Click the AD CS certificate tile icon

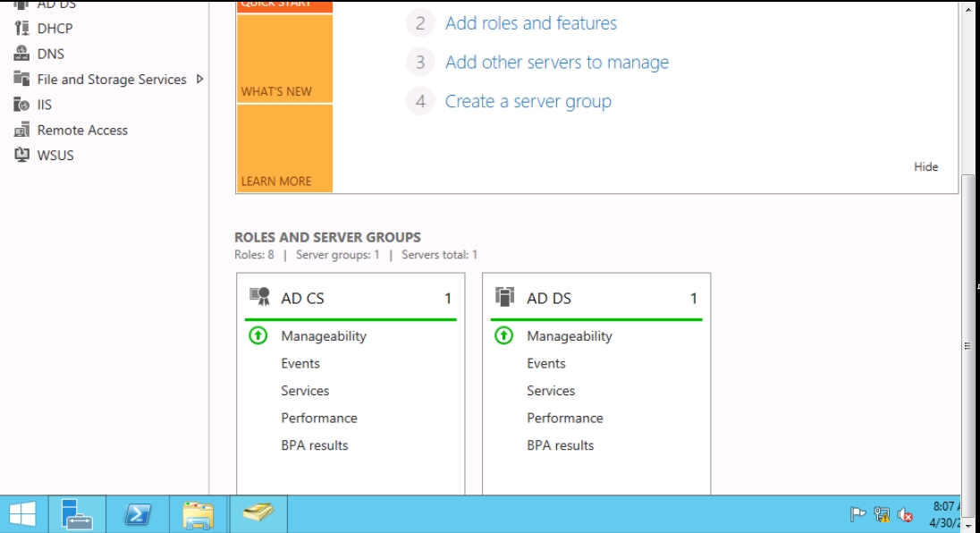(259, 298)
